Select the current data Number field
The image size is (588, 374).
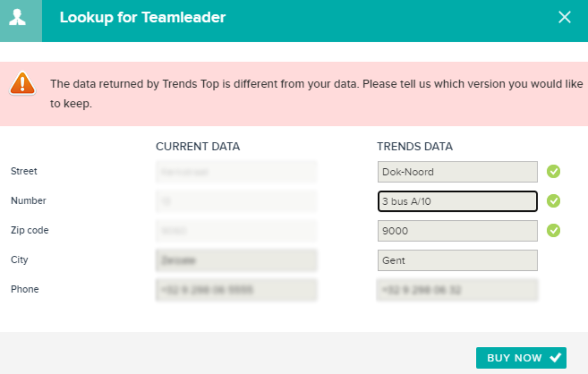236,201
